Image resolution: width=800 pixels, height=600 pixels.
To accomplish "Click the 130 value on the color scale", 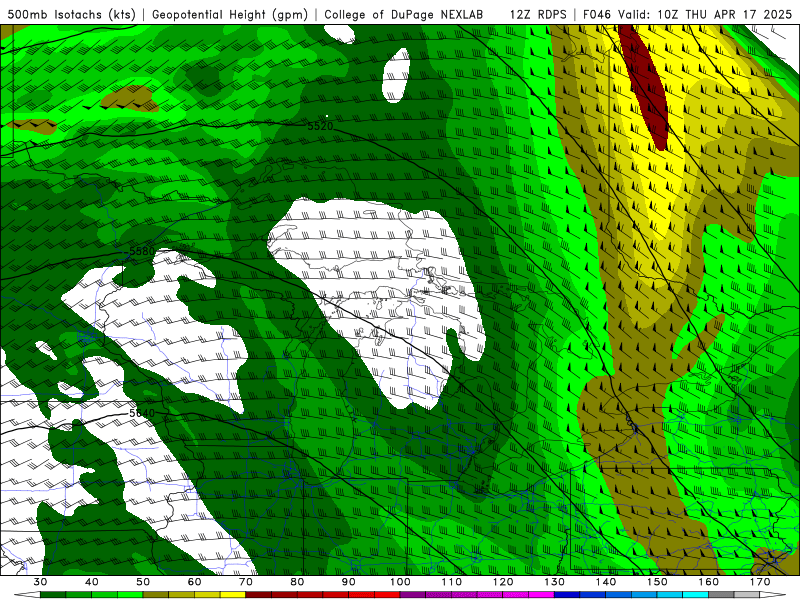I will [555, 582].
